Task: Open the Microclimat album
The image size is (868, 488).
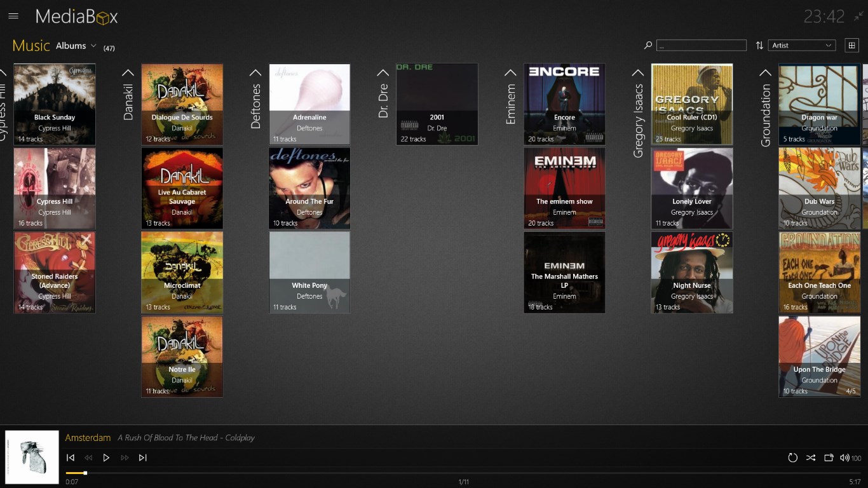Action: point(182,272)
